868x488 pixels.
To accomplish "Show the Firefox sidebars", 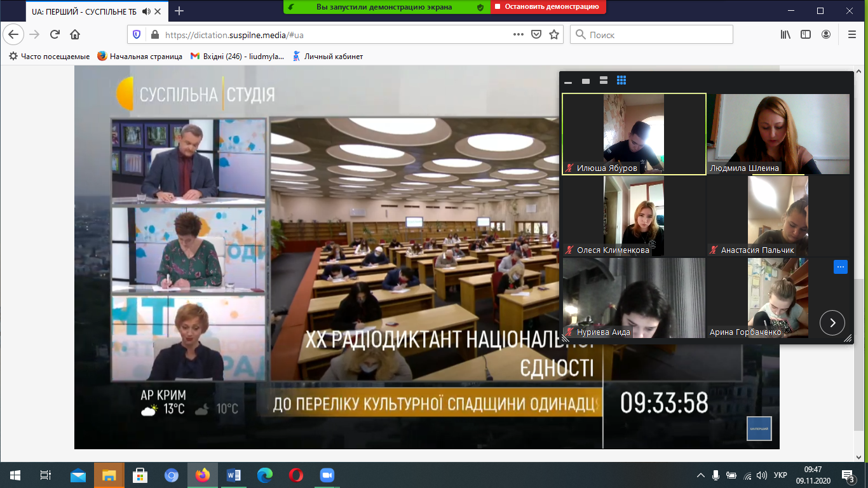I will coord(805,34).
